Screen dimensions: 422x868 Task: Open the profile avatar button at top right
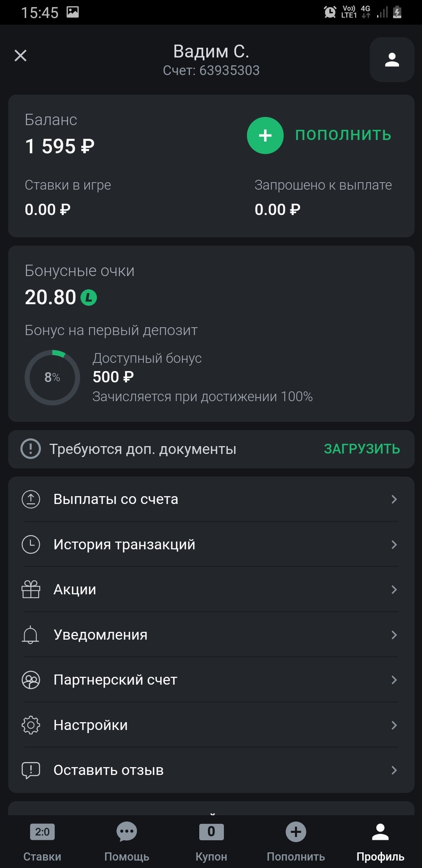392,60
